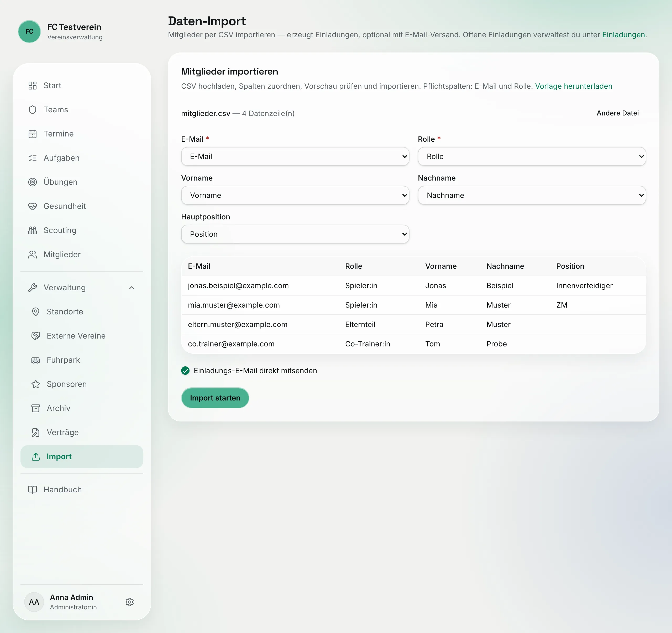This screenshot has height=633, width=672.
Task: Select the Import menu item
Action: pyautogui.click(x=82, y=457)
